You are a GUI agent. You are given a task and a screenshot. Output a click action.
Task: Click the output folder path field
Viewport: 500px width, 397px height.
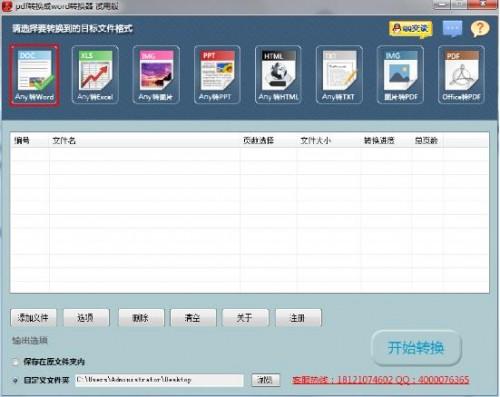click(159, 380)
